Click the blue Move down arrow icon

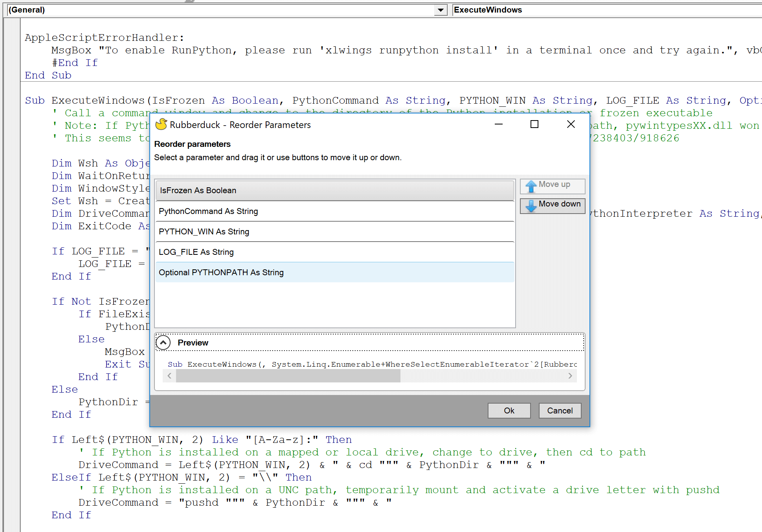(531, 205)
